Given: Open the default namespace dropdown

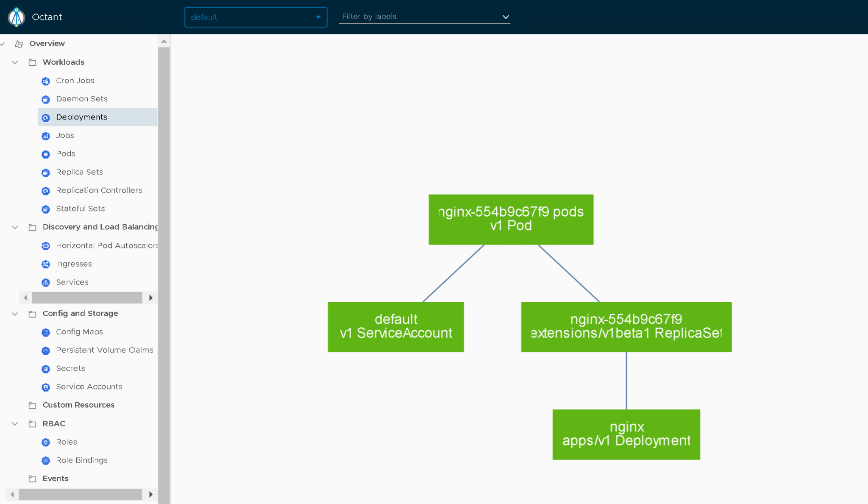Looking at the screenshot, I should click(256, 17).
